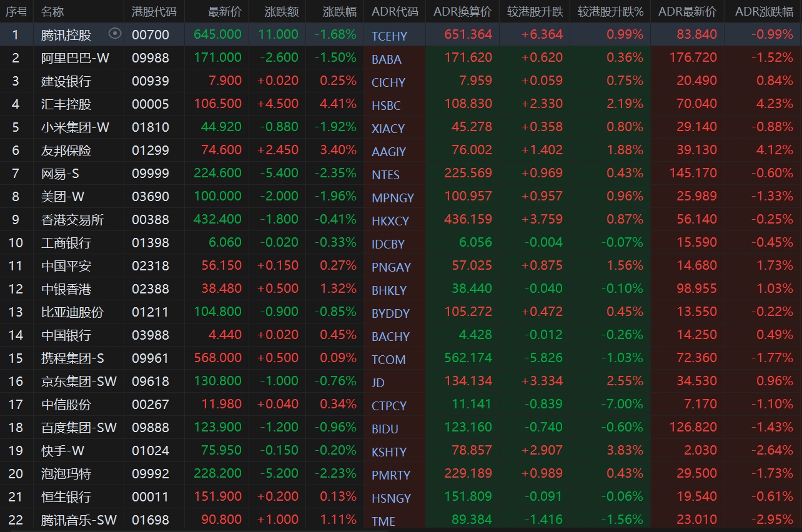Choose the 小米集团-W stock name
Image resolution: width=802 pixels, height=532 pixels.
click(x=75, y=127)
